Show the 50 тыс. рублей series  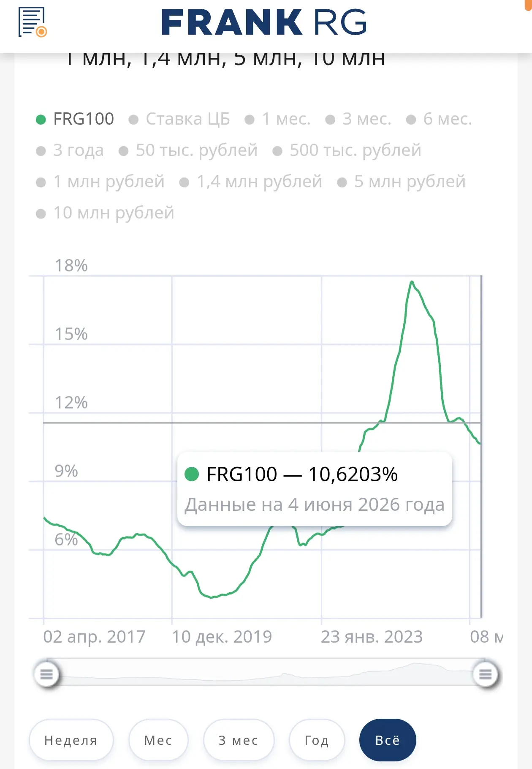click(188, 150)
